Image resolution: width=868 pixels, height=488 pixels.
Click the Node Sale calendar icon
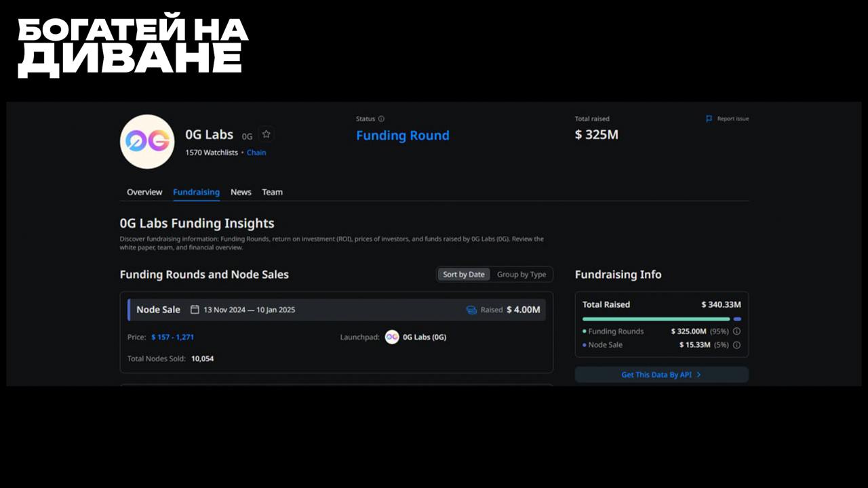(x=195, y=310)
